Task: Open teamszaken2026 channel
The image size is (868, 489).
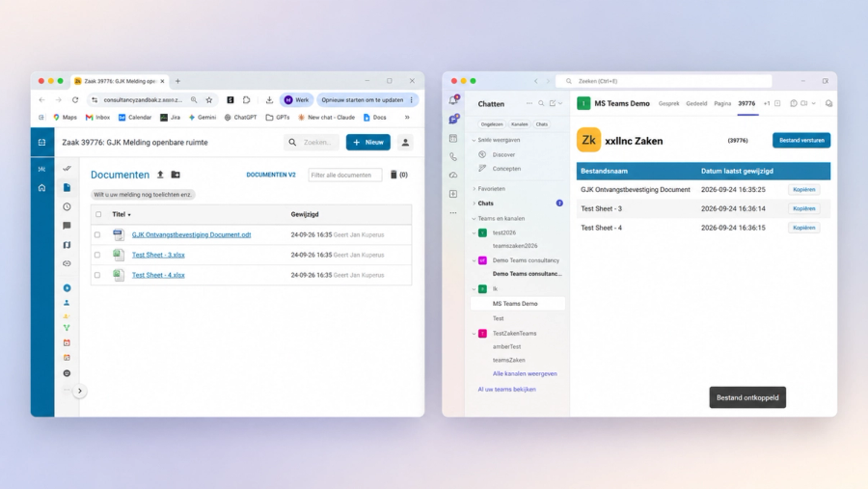Action: tap(515, 246)
